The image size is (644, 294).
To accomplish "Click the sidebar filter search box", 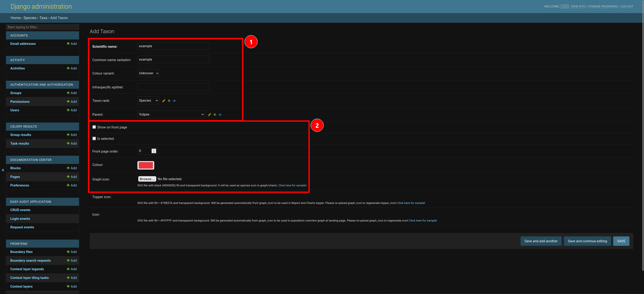I will point(42,27).
